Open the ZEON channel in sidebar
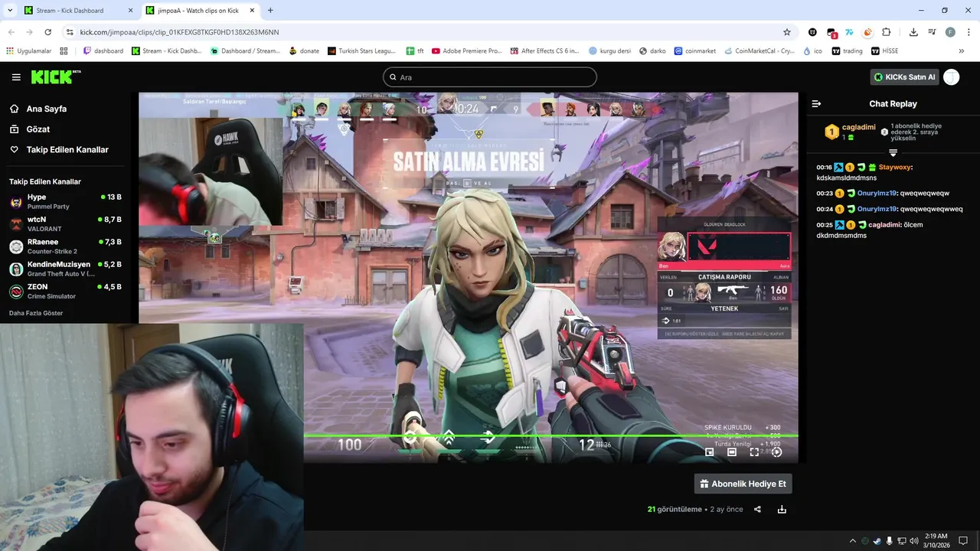The height and width of the screenshot is (551, 980). (65, 291)
